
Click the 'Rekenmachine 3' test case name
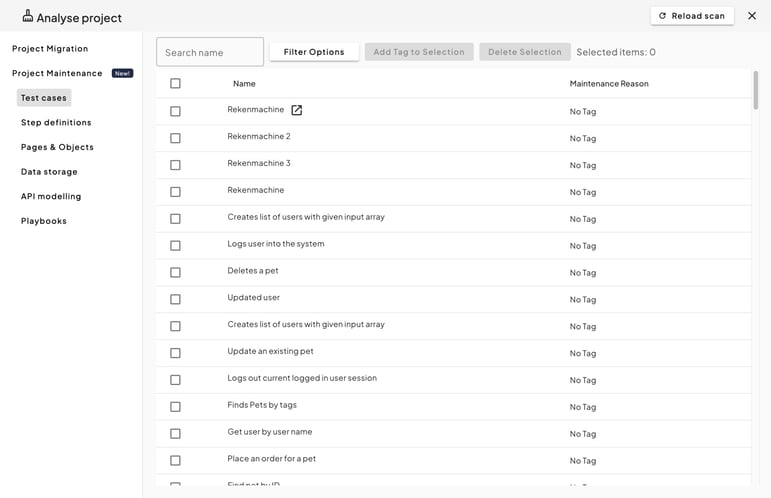coord(259,163)
